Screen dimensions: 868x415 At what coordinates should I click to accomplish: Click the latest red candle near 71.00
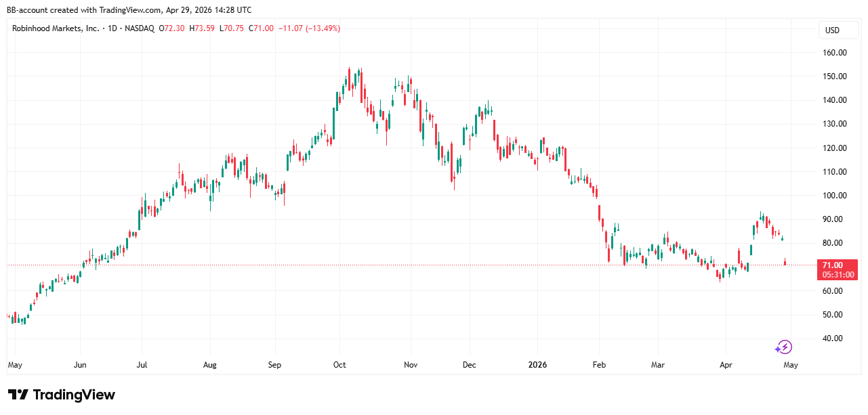785,262
